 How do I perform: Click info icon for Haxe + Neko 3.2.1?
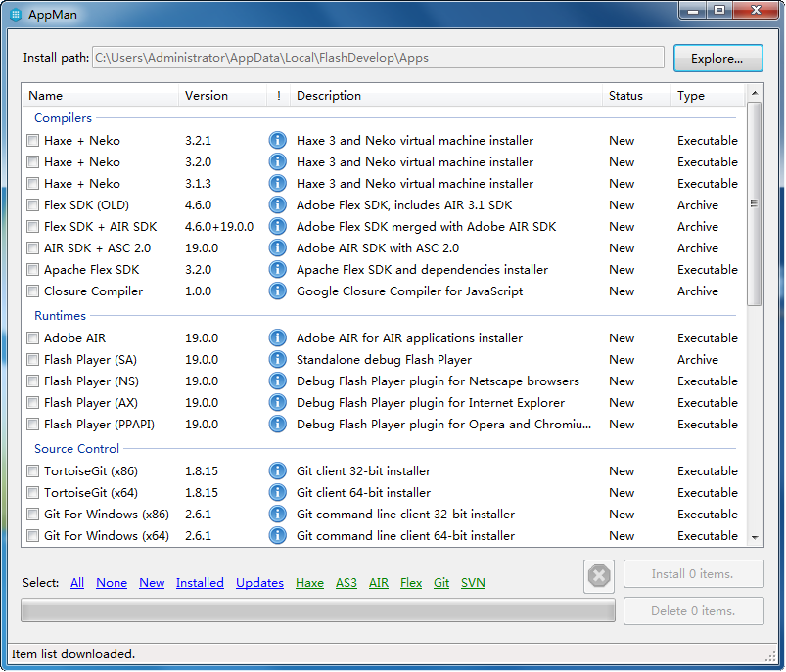tap(277, 141)
